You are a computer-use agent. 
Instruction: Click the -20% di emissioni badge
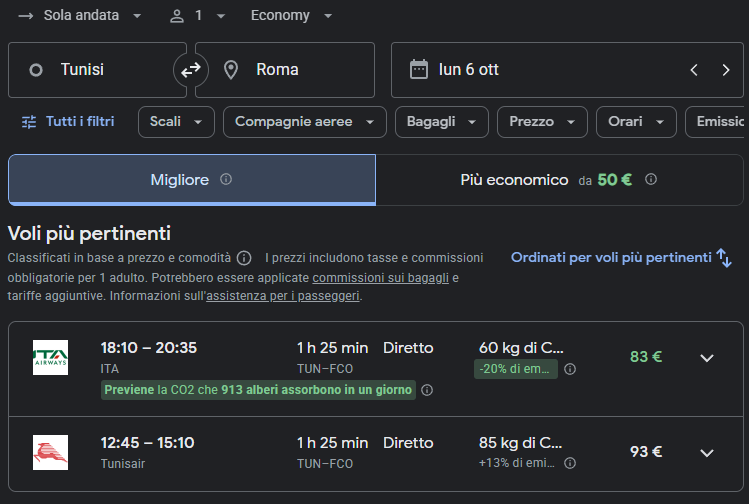pyautogui.click(x=516, y=369)
